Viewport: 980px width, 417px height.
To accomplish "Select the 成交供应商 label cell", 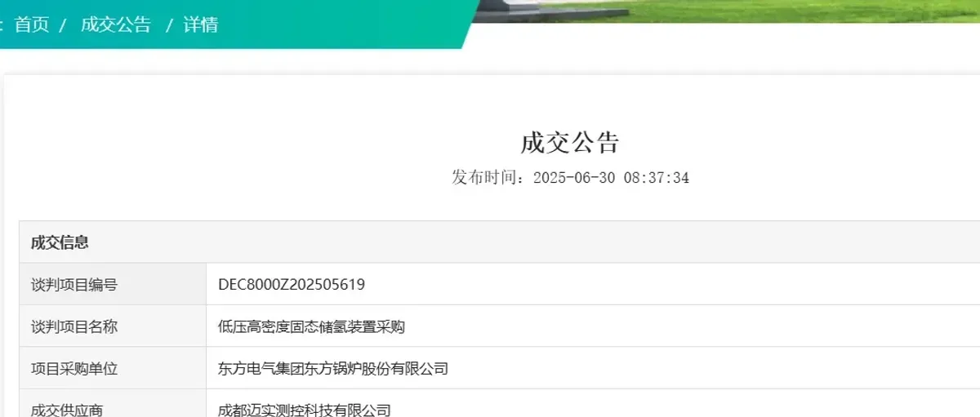I will [113, 404].
